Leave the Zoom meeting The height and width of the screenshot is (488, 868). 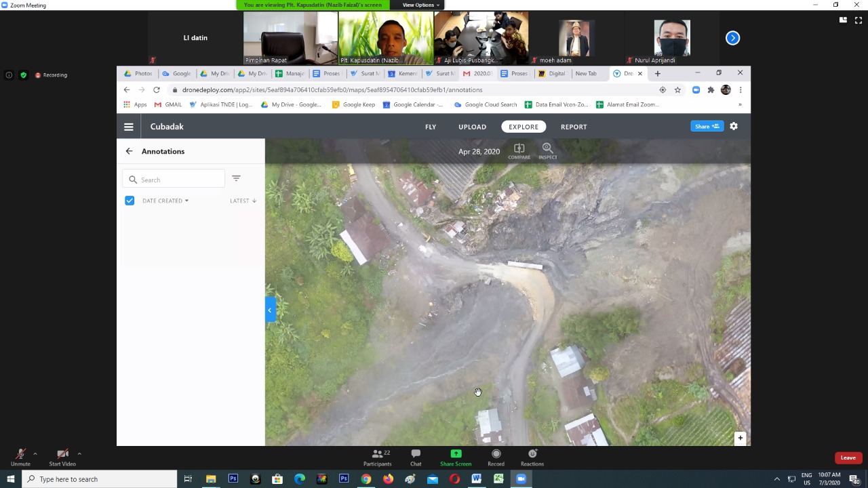coord(848,457)
